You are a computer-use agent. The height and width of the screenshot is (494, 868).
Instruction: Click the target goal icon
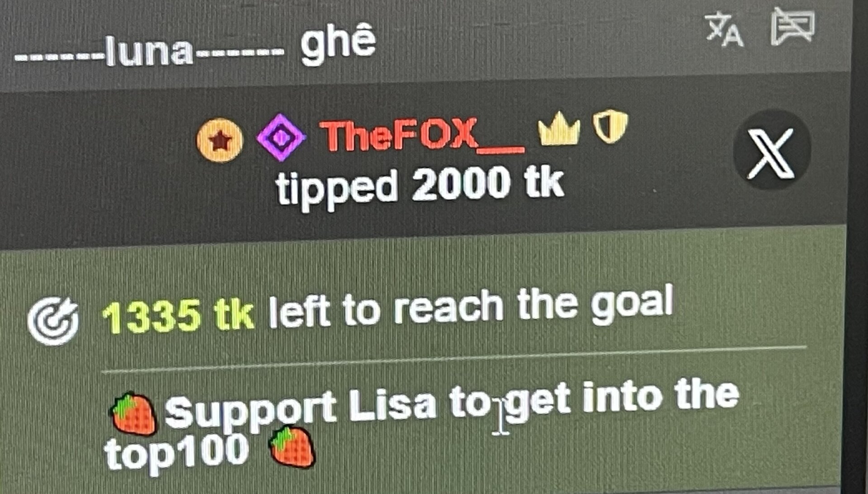coord(53,321)
